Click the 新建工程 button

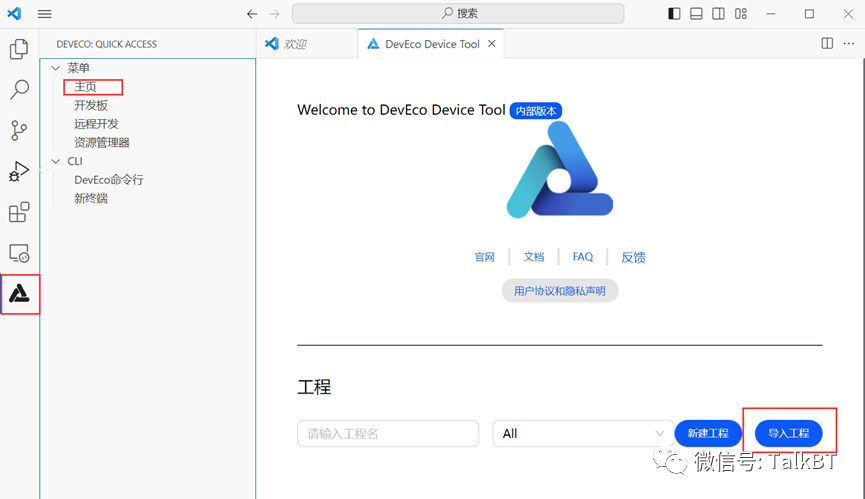tap(708, 433)
